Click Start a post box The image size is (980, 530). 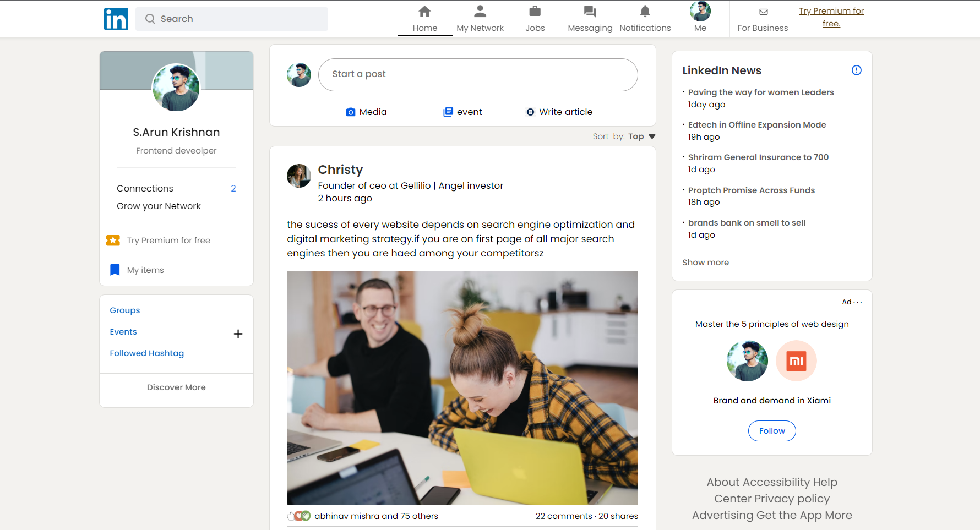pos(477,74)
